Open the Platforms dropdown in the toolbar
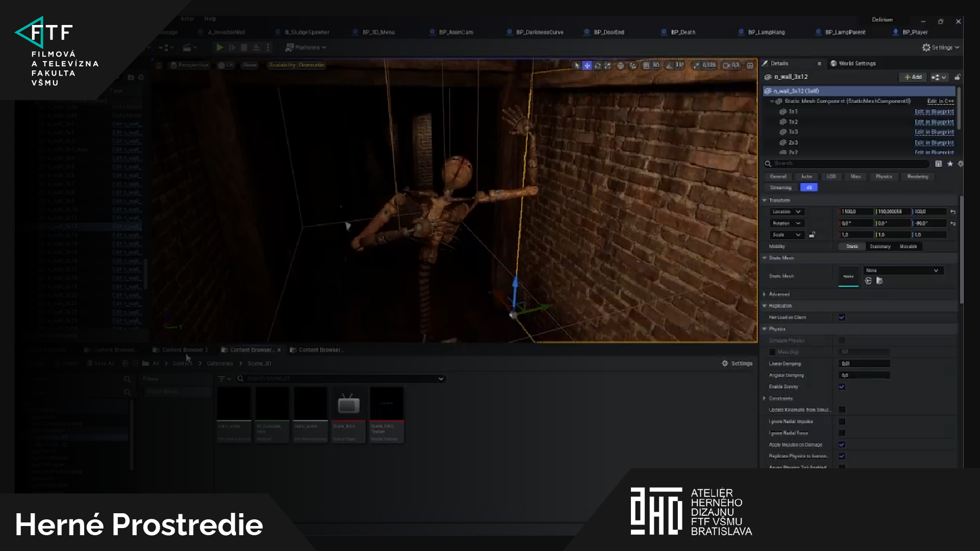This screenshot has height=551, width=980. 306,47
